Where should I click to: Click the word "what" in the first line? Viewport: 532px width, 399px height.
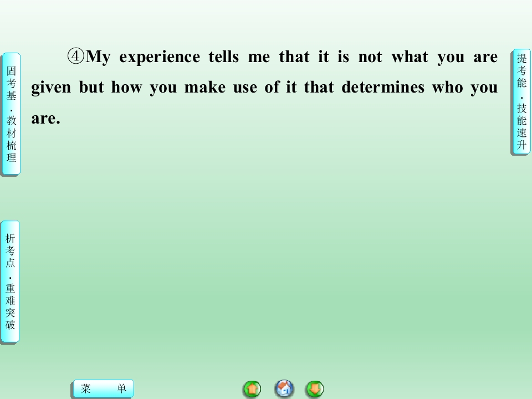click(410, 57)
